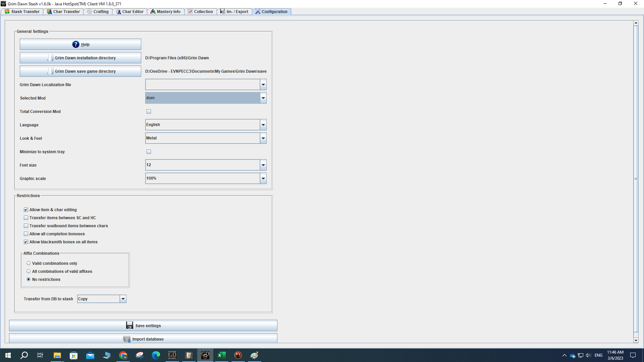Viewport: 644px width, 362px height.
Task: Choose the Grim Dawn installation directory
Action: [x=80, y=58]
